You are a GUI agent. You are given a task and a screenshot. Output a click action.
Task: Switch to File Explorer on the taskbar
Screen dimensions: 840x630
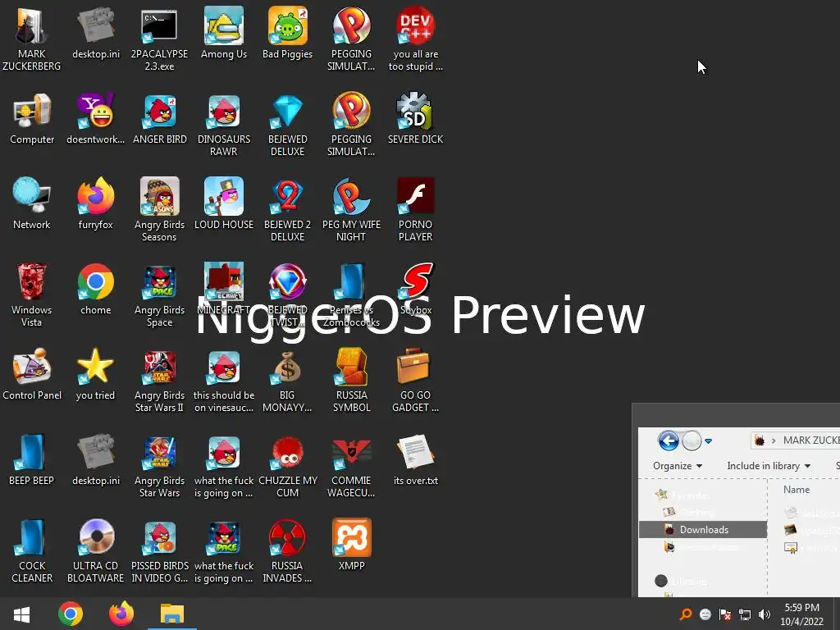[172, 614]
